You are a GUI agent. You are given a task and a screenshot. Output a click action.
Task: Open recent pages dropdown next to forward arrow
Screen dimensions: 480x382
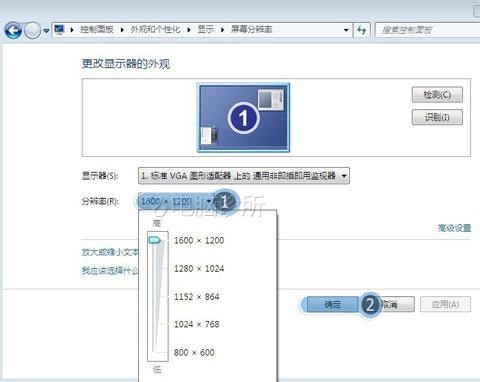pos(46,31)
